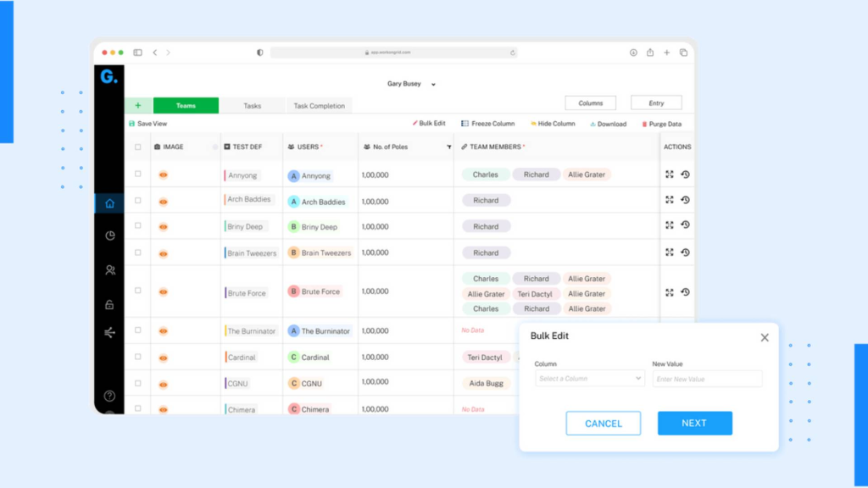Open the Task Completion tab
Viewport: 868px width, 488px height.
point(320,105)
